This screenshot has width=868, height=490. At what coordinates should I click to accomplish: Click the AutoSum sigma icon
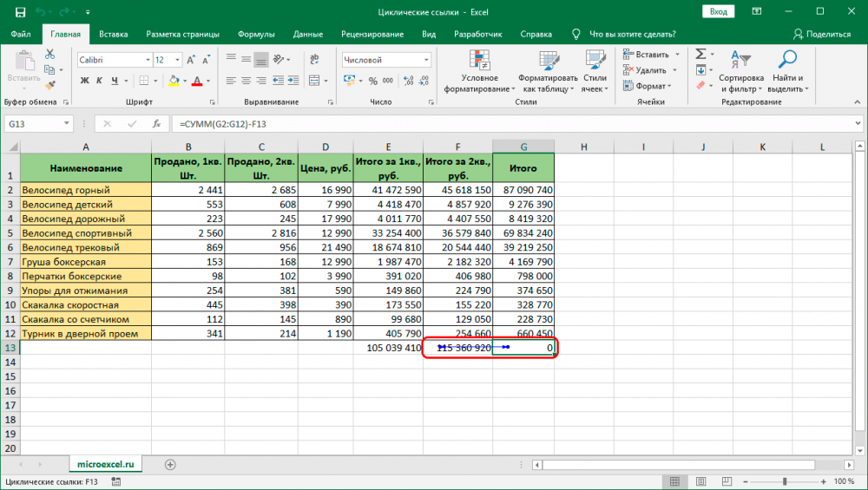(700, 54)
